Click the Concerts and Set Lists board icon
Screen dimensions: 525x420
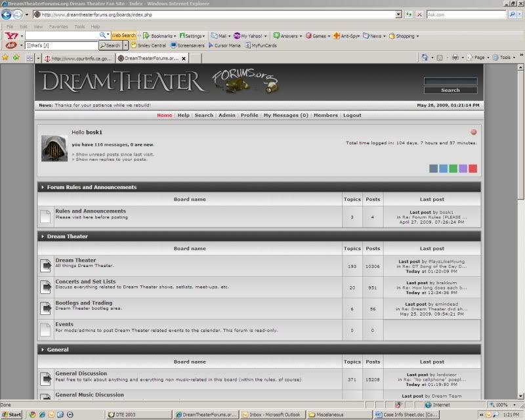coord(45,287)
